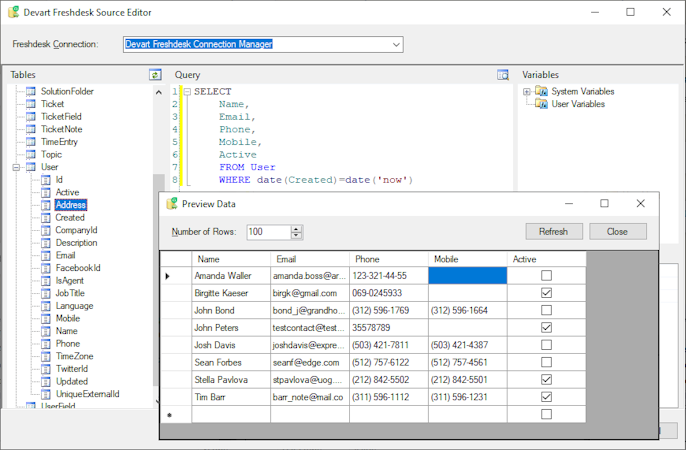Click the query builder icon above Variables
This screenshot has height=450, width=686.
(503, 75)
